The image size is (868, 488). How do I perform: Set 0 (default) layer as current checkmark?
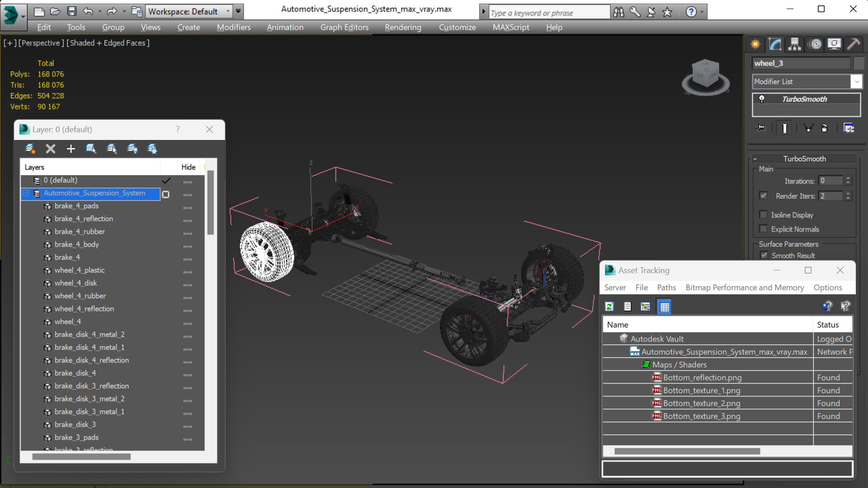pos(166,181)
